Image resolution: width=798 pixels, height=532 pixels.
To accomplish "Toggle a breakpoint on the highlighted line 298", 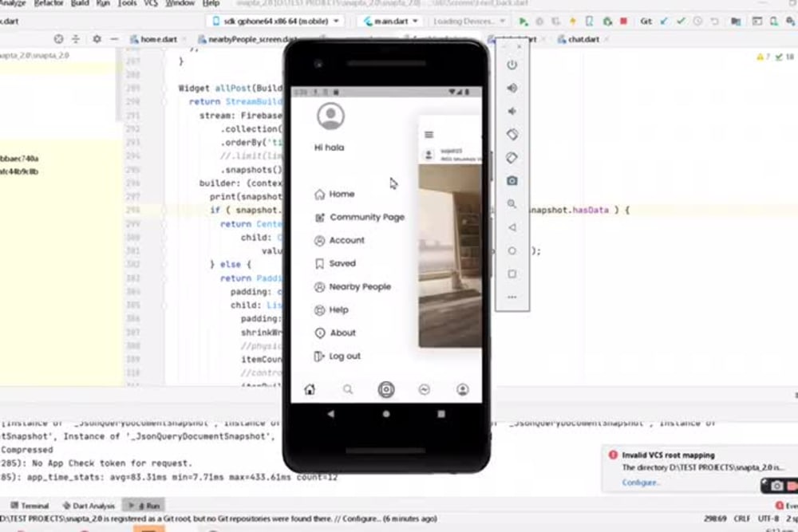I will coord(149,208).
